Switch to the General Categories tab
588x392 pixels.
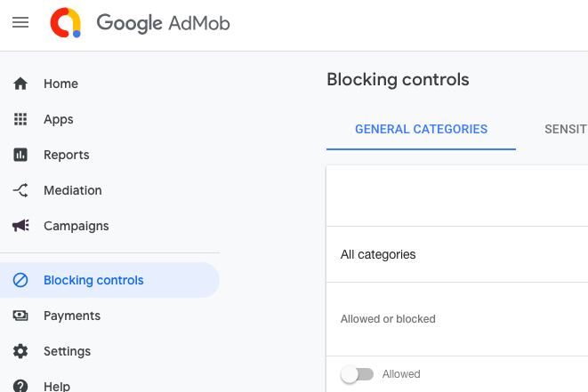coord(421,129)
